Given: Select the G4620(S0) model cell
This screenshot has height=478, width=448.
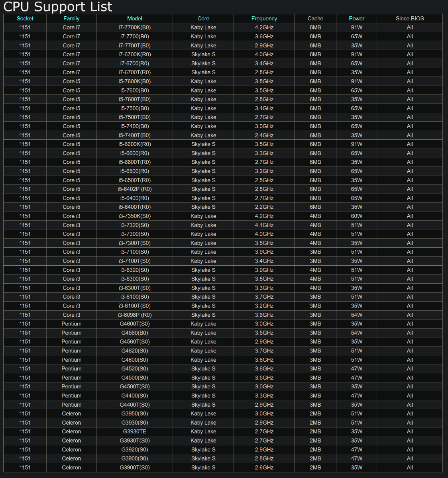Looking at the screenshot, I should (135, 351).
